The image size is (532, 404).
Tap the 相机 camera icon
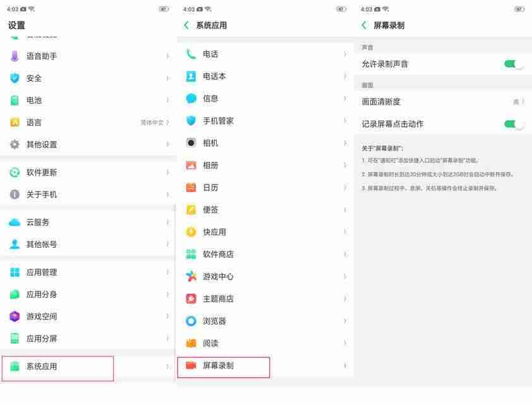click(191, 143)
